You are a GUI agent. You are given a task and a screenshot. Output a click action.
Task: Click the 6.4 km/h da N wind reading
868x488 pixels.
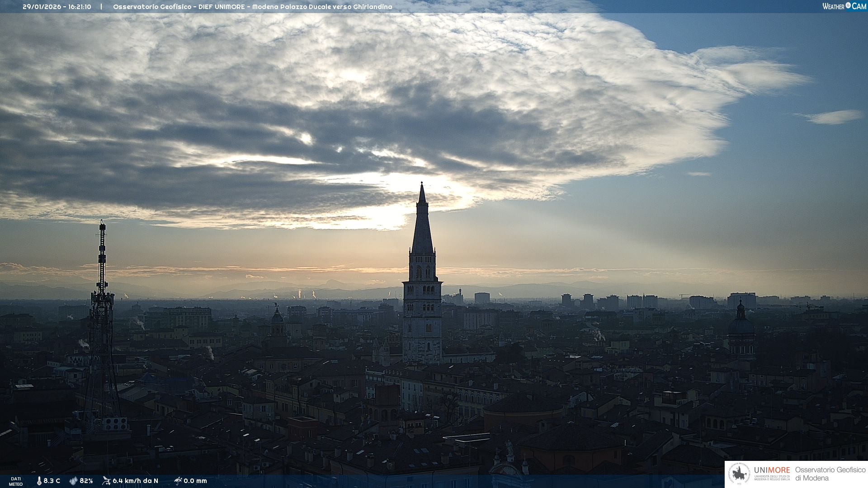(135, 481)
